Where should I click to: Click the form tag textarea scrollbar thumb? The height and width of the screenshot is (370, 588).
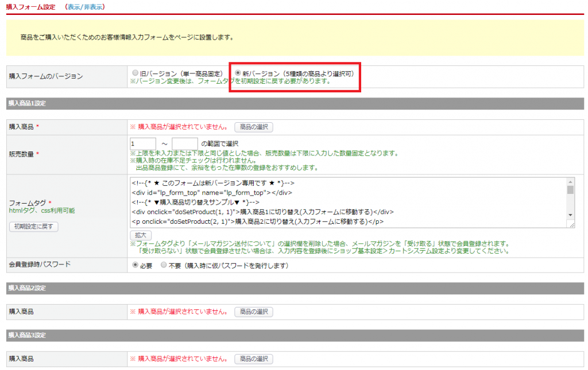pyautogui.click(x=570, y=190)
